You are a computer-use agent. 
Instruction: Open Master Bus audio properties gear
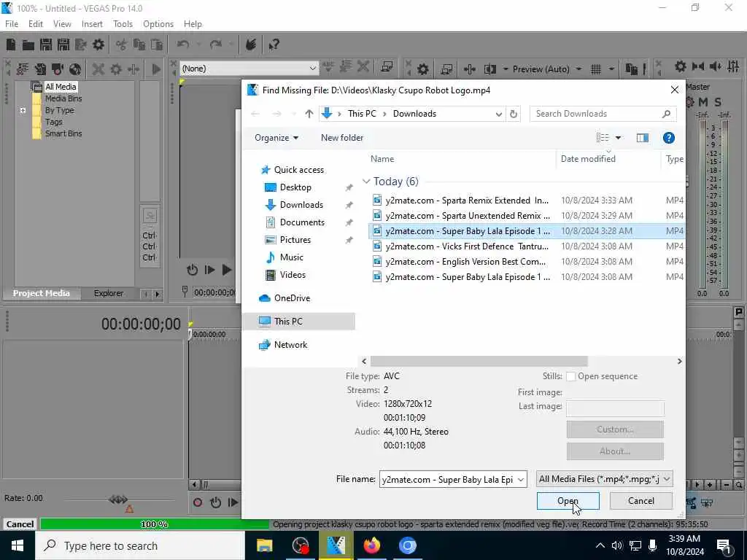point(681,66)
